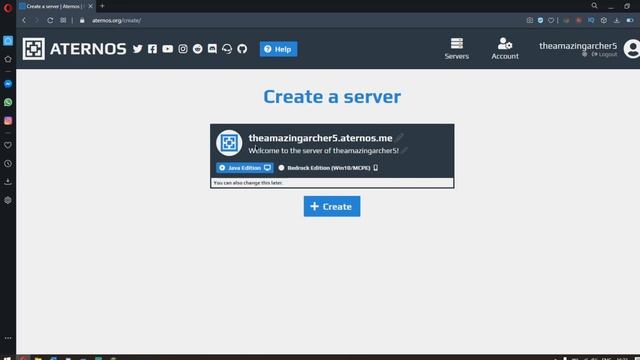Click the site lock icon
This screenshot has height=360, width=640.
click(x=82, y=20)
